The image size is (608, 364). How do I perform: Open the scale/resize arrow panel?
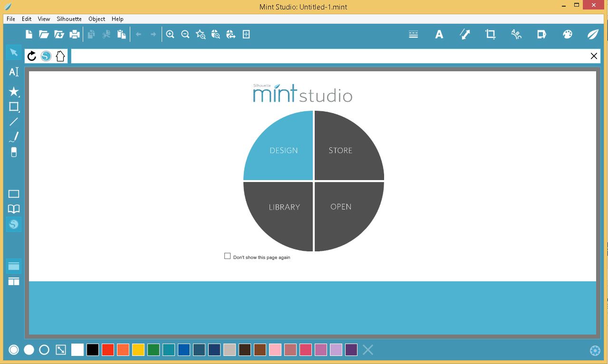click(x=465, y=34)
